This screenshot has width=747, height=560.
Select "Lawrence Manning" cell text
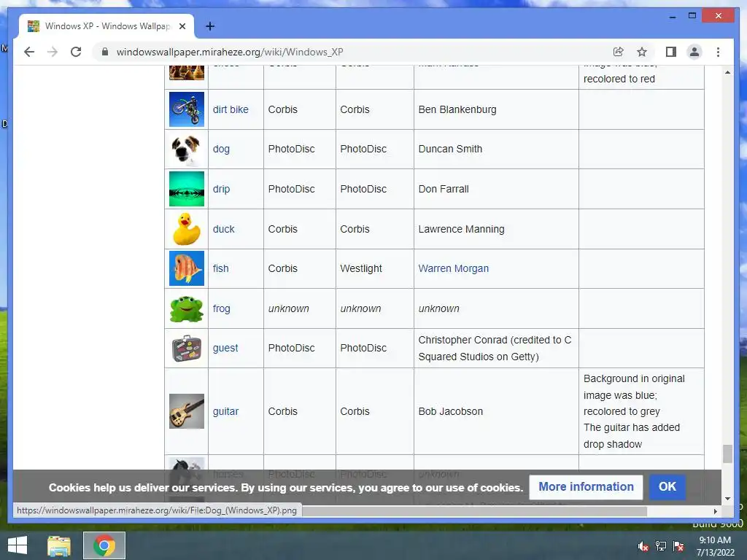(x=461, y=229)
